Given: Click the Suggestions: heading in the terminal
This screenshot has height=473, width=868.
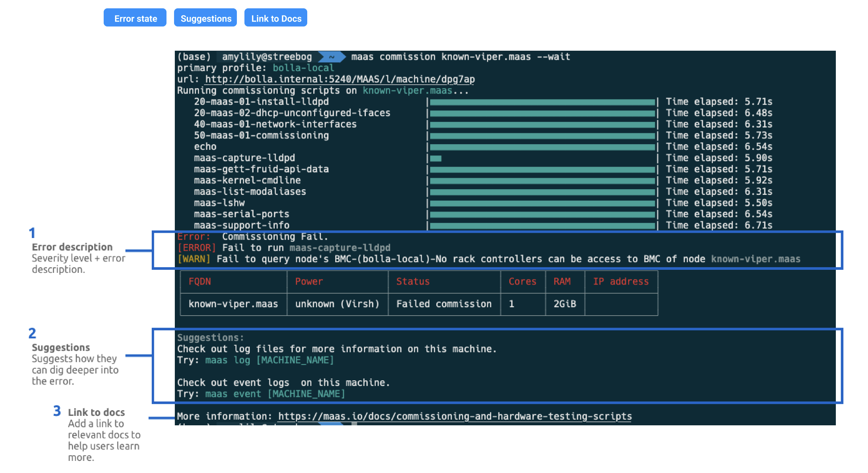Looking at the screenshot, I should point(211,338).
